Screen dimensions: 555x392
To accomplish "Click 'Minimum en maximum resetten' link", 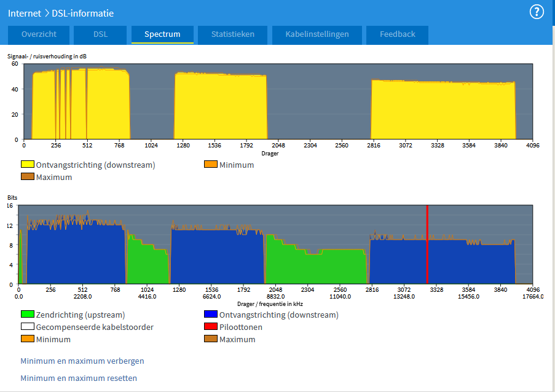I will pos(79,378).
